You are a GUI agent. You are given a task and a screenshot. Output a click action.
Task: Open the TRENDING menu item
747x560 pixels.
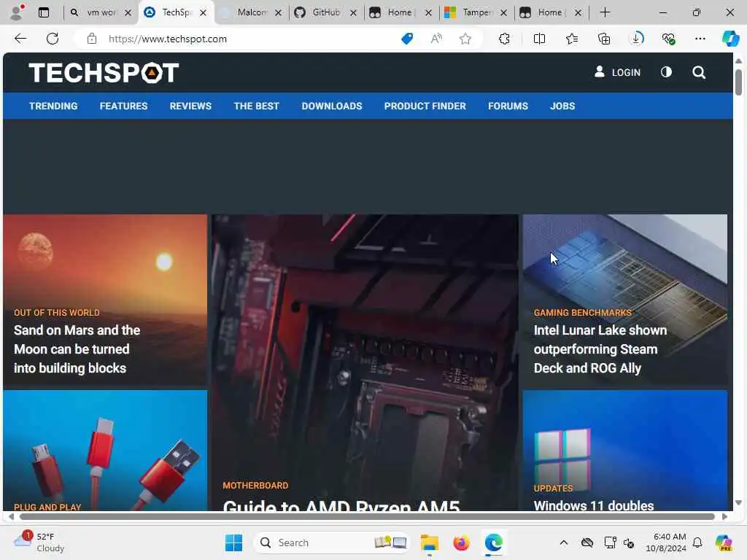53,106
